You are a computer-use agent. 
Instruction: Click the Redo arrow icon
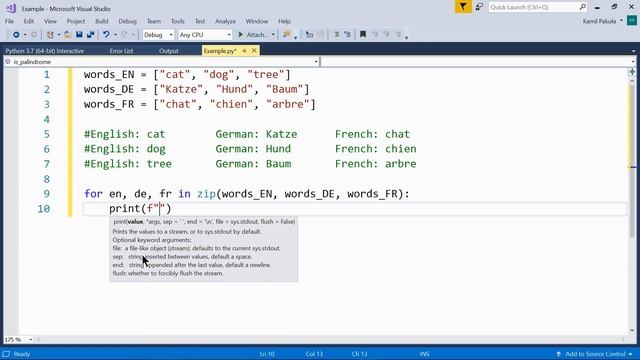124,35
